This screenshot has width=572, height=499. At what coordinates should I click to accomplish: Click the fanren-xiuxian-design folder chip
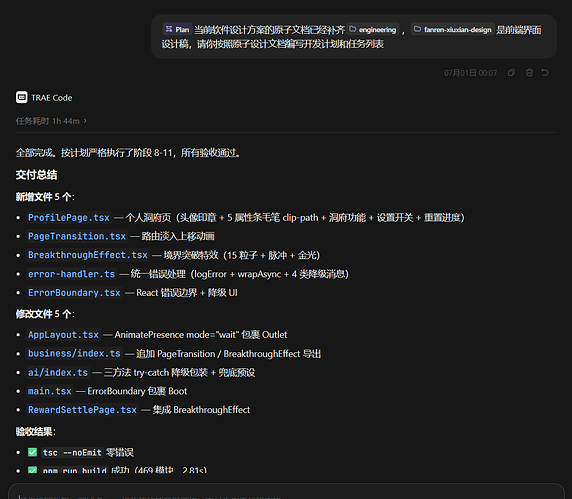(x=453, y=29)
